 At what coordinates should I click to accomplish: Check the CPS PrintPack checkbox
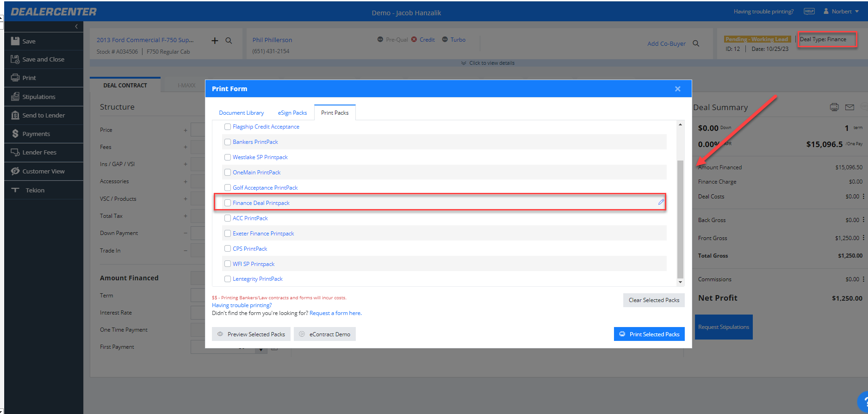click(228, 249)
